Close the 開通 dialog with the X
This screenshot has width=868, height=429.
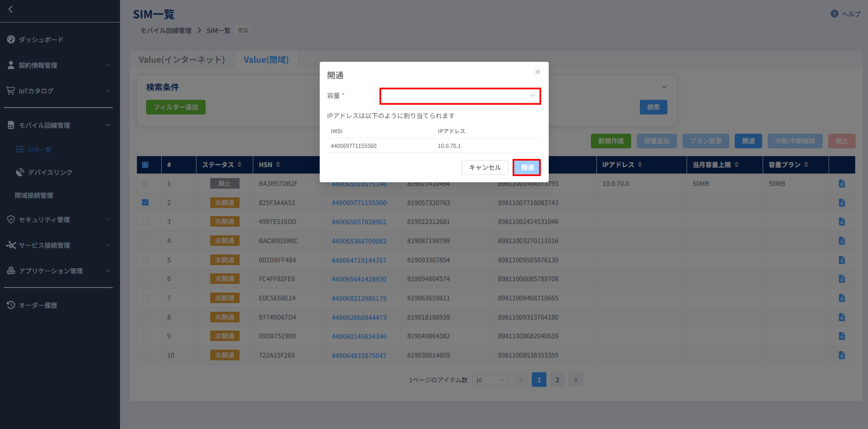537,72
